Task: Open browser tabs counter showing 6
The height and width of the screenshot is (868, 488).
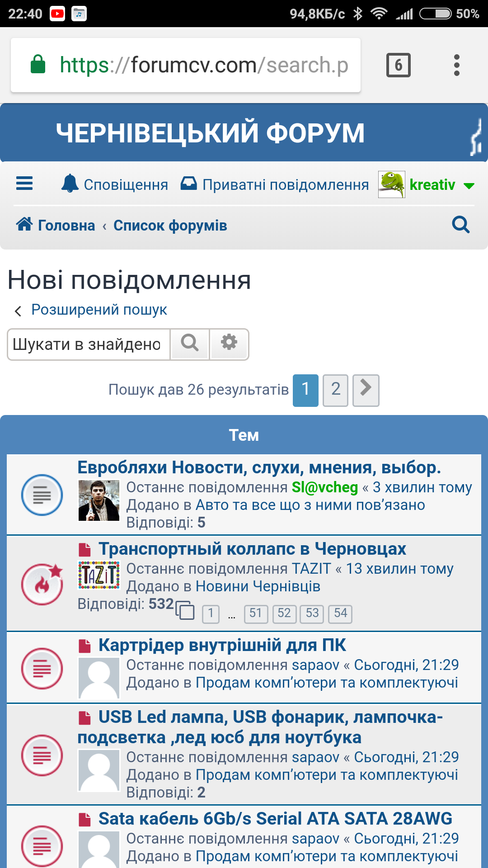Action: (x=398, y=65)
